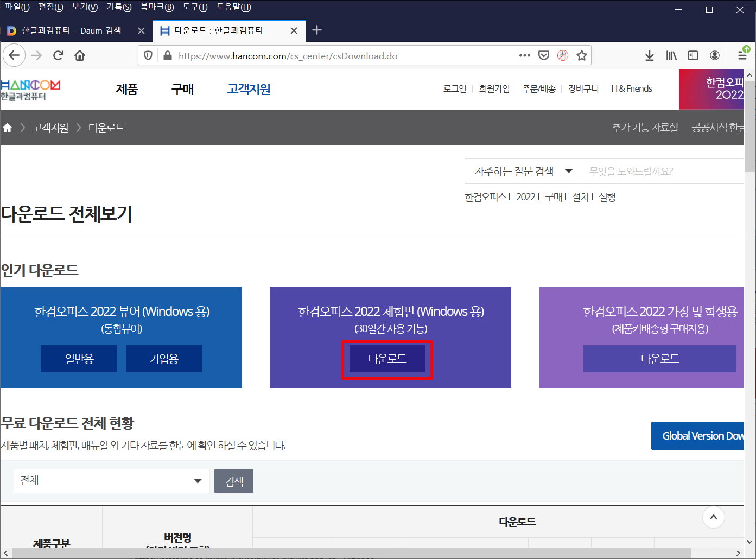Visit the H & Friends link
Image resolution: width=756 pixels, height=559 pixels.
point(632,88)
